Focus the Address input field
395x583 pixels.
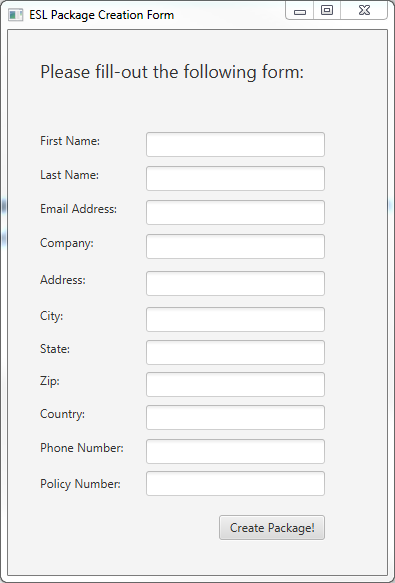pyautogui.click(x=235, y=283)
